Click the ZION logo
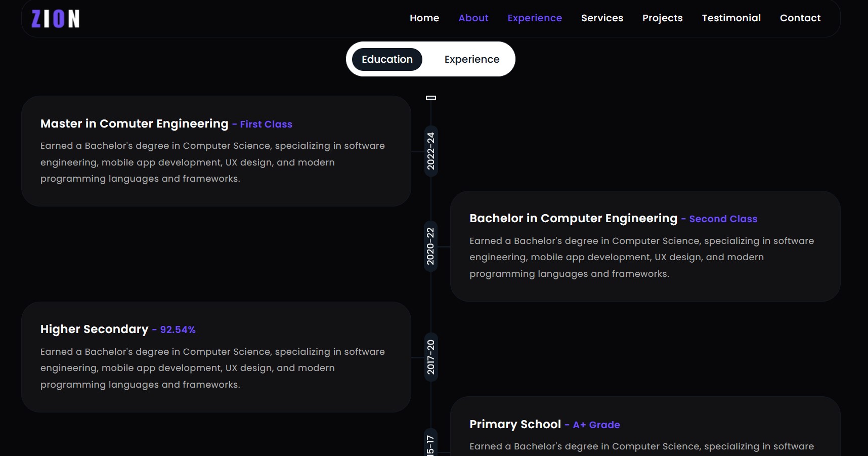The height and width of the screenshot is (456, 868). click(x=55, y=19)
